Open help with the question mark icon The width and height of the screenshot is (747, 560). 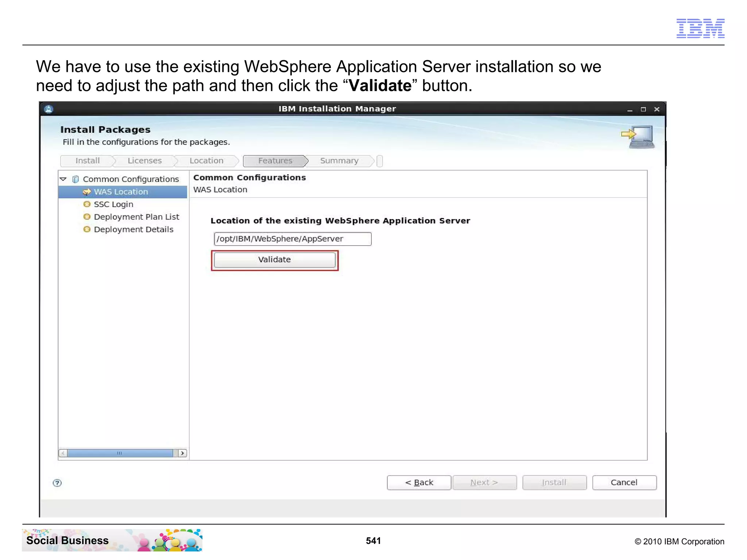click(57, 483)
